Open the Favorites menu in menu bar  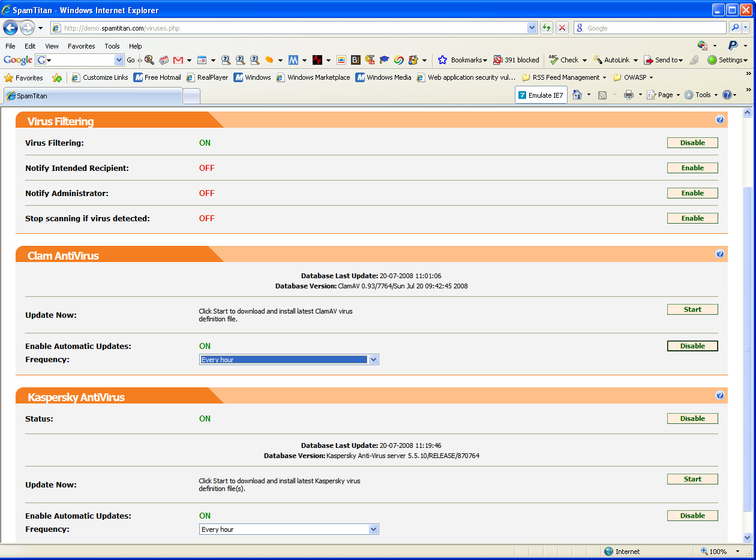81,46
